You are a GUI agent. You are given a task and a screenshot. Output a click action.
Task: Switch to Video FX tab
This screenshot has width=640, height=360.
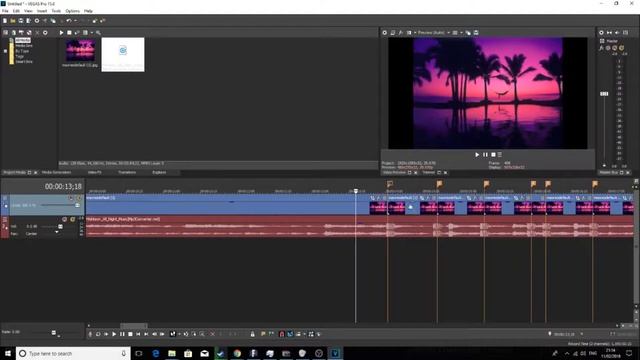tap(95, 173)
